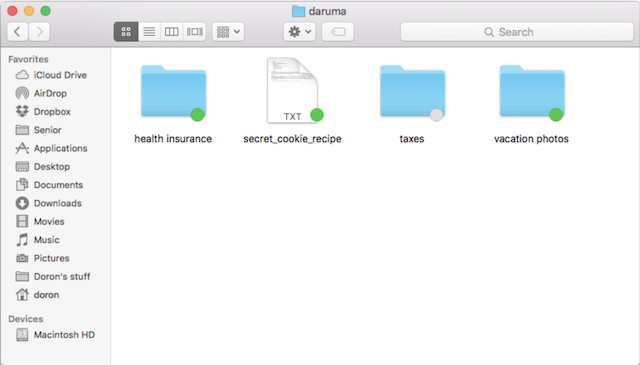Switch to list view
640x365 pixels.
(149, 31)
